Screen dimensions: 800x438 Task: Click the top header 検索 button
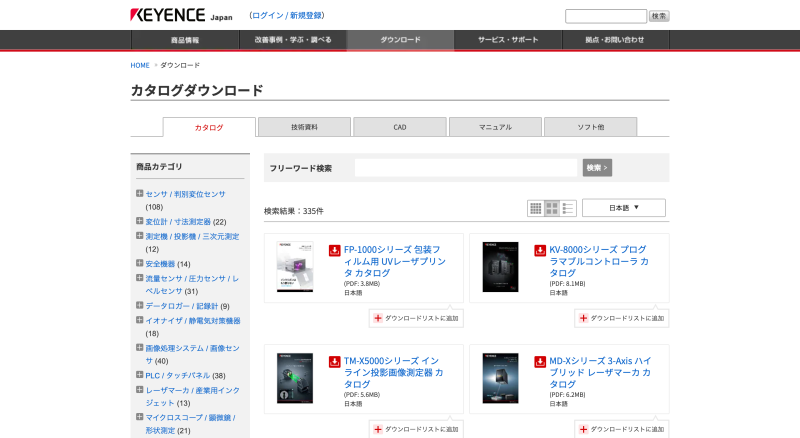(x=659, y=16)
